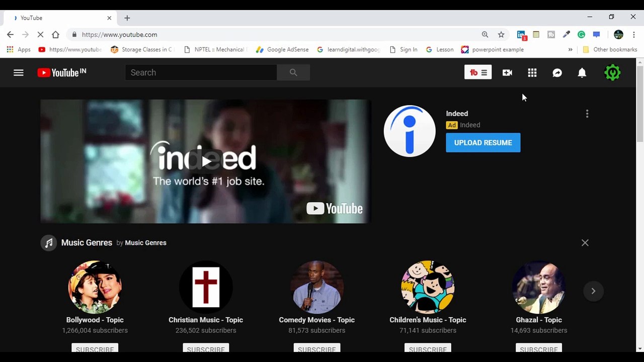The width and height of the screenshot is (644, 362).
Task: Open the messages share icon
Action: tap(557, 72)
